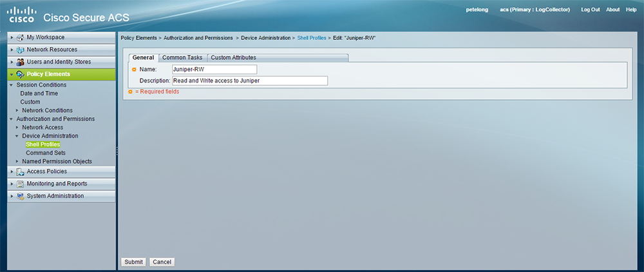The width and height of the screenshot is (644, 272).
Task: Collapse the Session Conditions tree node
Action: pos(12,85)
